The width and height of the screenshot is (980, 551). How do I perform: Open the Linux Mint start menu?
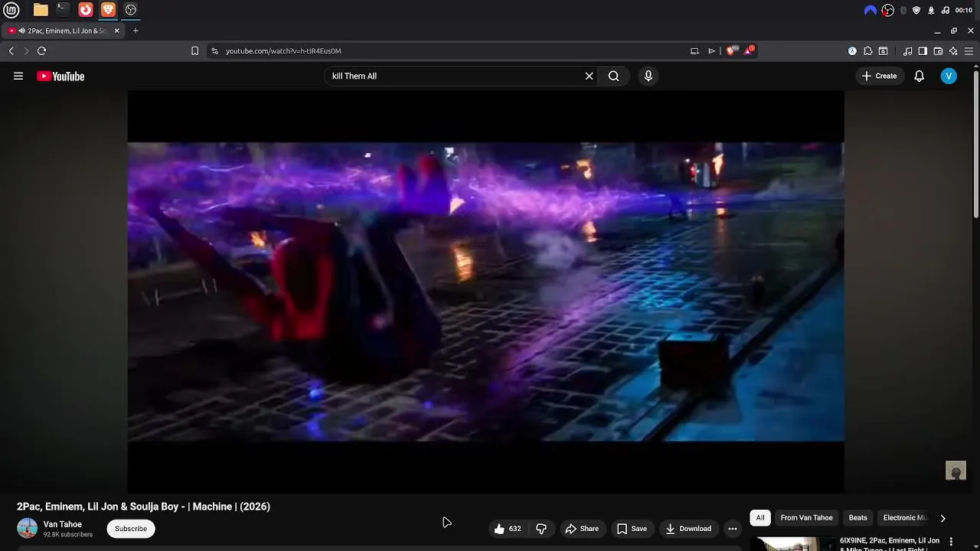coord(11,10)
